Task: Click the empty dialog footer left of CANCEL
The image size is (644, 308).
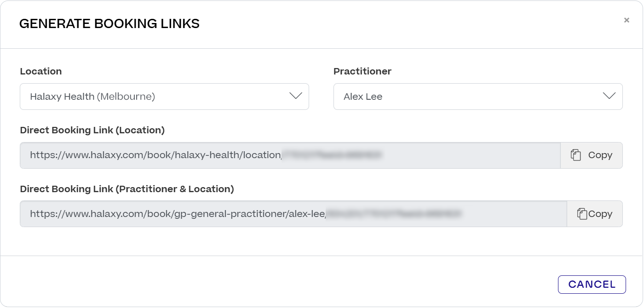Action: [x=276, y=283]
